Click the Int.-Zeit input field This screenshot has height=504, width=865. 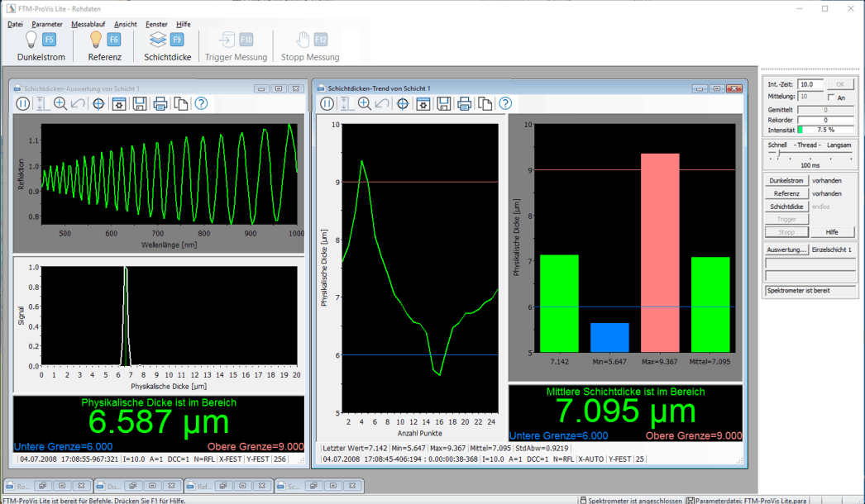pyautogui.click(x=810, y=83)
